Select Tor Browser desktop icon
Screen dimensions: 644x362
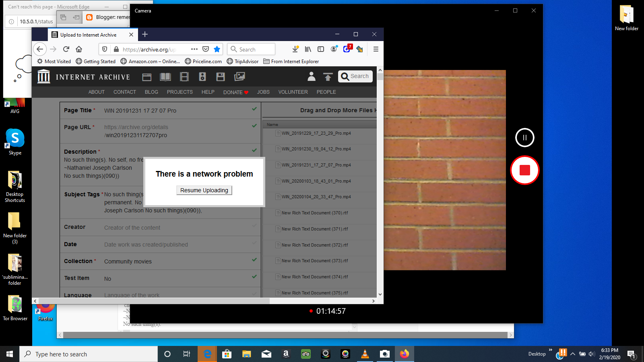click(15, 308)
